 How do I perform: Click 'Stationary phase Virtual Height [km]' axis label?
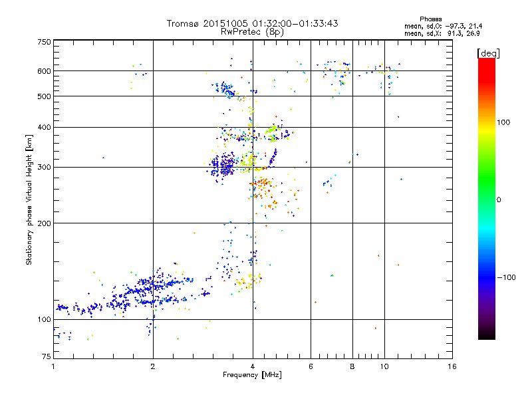point(29,200)
